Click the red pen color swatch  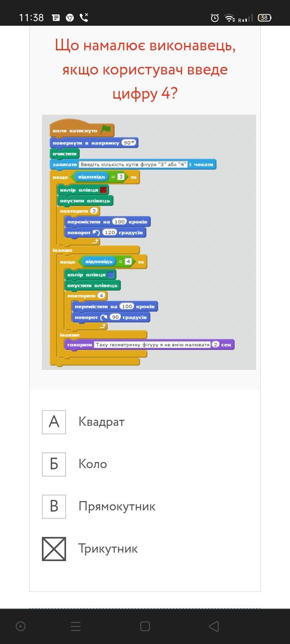104,190
